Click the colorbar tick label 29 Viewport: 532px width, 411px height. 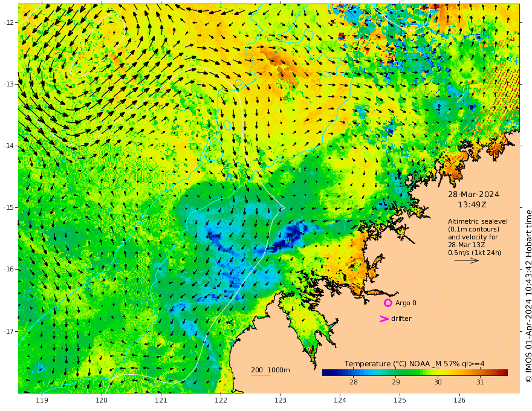tap(395, 382)
